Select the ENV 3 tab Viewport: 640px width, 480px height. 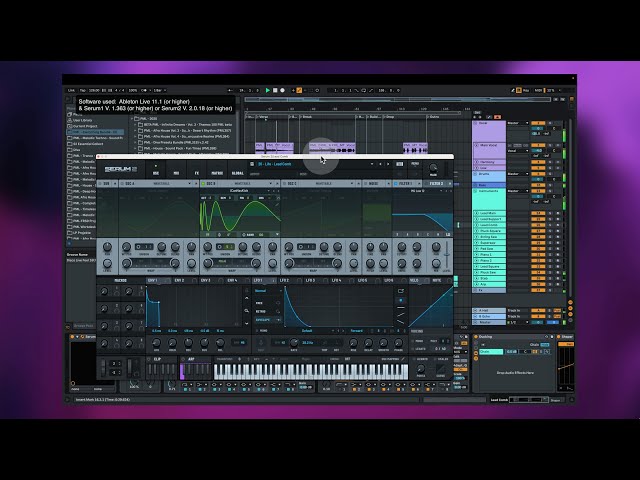[210, 280]
